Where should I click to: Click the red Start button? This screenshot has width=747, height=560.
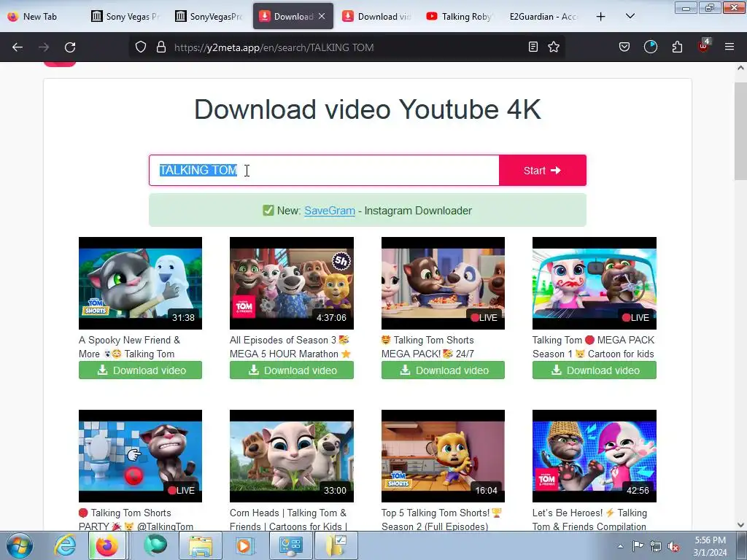point(543,170)
